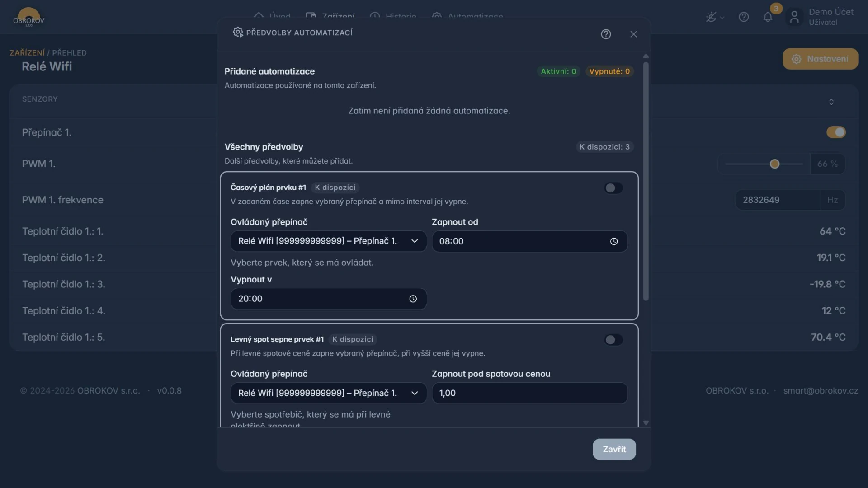Click the PWM 1. slider handle
Viewport: 868px width, 488px height.
click(x=774, y=164)
